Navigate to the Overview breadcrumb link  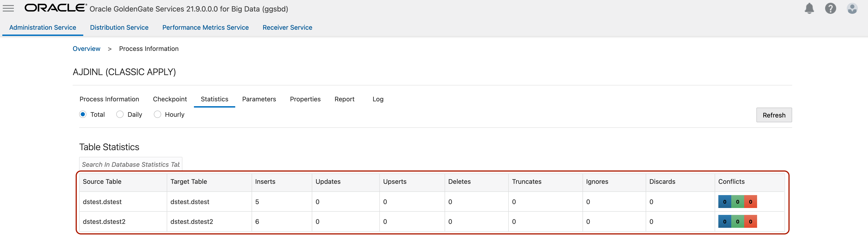click(87, 49)
